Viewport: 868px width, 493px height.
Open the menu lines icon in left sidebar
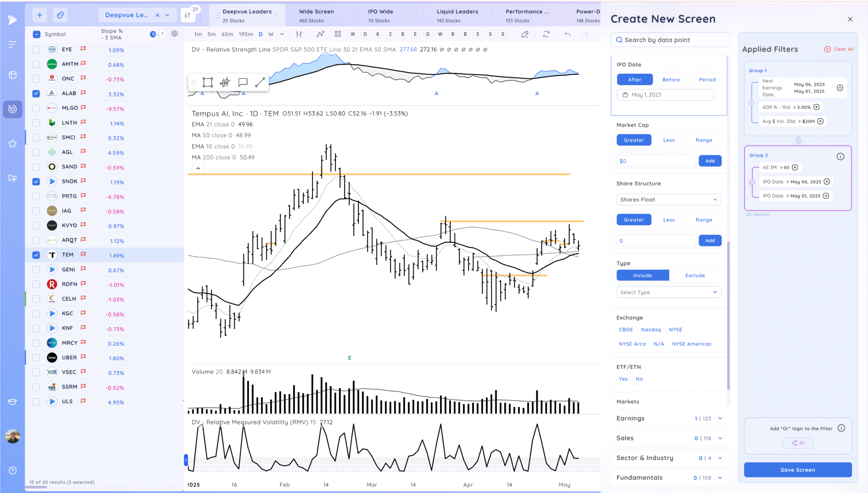click(x=13, y=44)
